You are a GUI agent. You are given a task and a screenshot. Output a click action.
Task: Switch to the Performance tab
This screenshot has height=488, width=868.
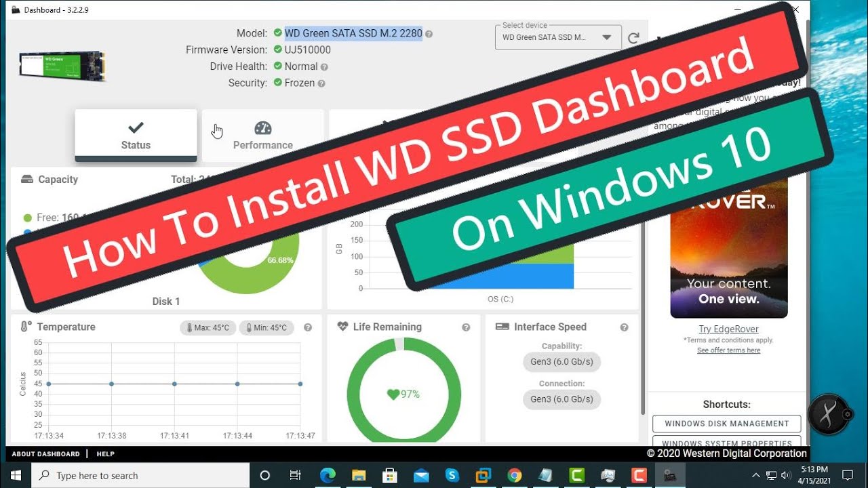pos(262,136)
